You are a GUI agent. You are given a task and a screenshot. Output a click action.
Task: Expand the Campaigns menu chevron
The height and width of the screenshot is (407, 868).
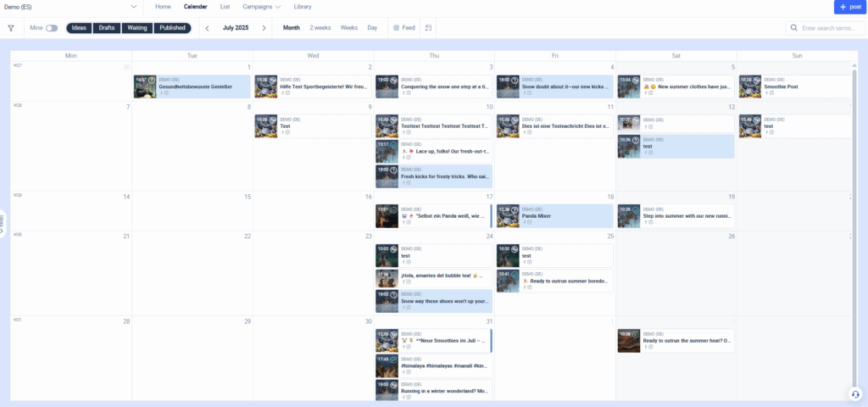pyautogui.click(x=277, y=7)
